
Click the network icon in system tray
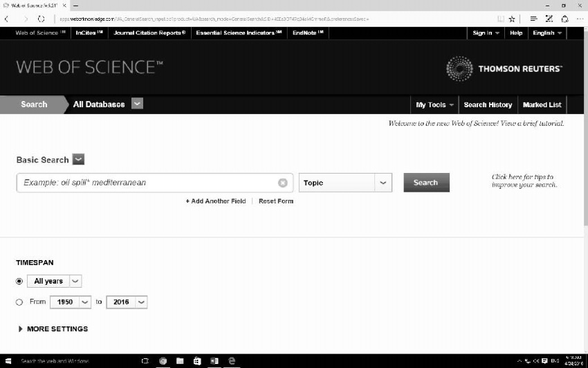pos(528,361)
